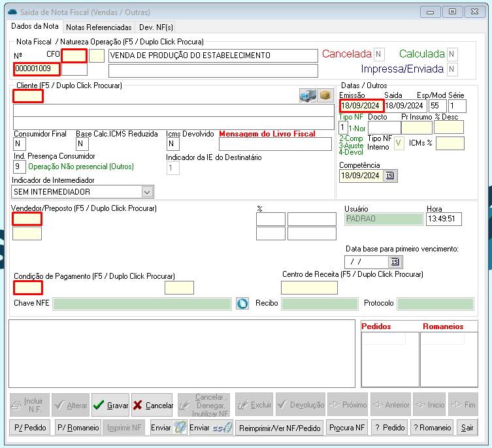Viewport: 492px width, 448px height.
Task: Switch to the Notas Referenciadas tab
Action: click(99, 27)
